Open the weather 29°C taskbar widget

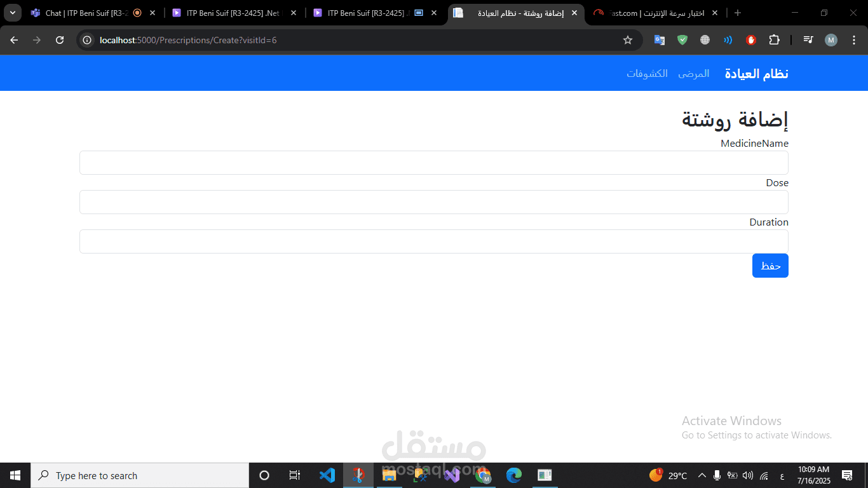[x=668, y=475]
